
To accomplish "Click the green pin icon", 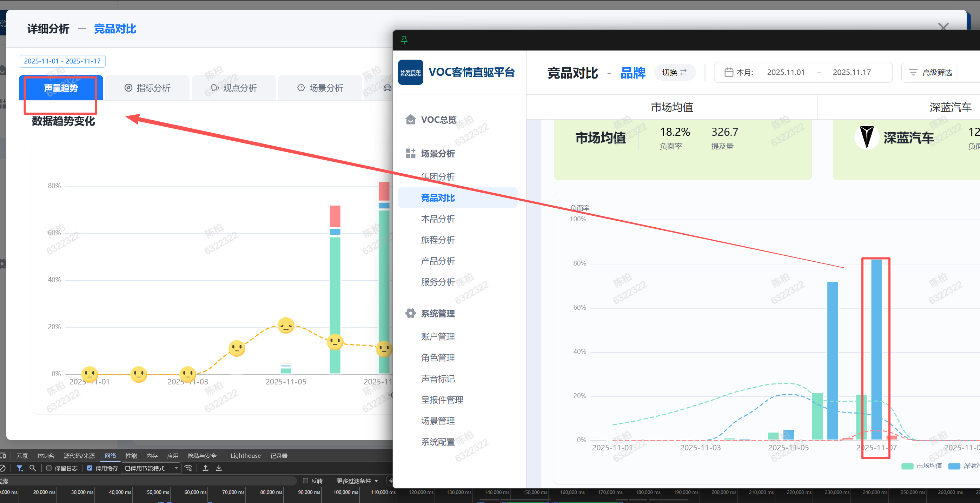I will pos(404,40).
